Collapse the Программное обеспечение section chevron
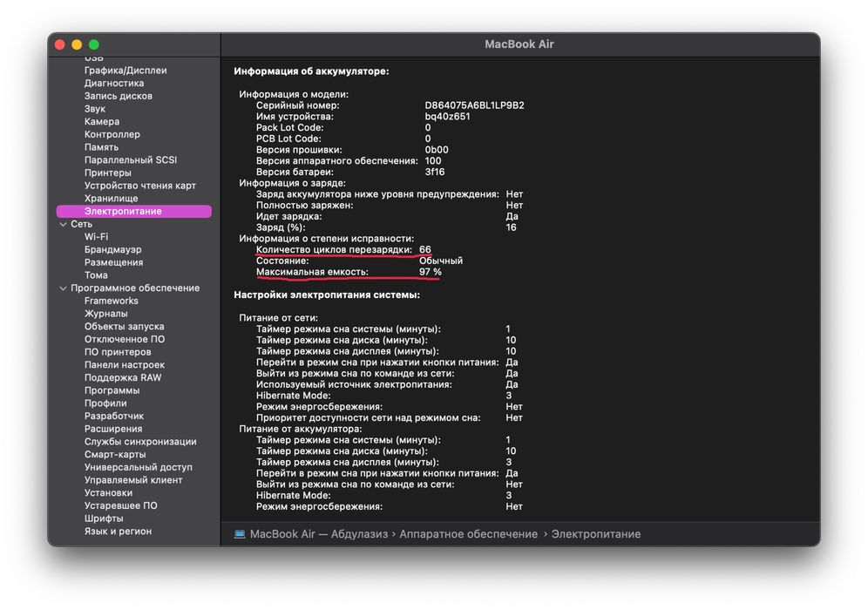 (x=63, y=288)
